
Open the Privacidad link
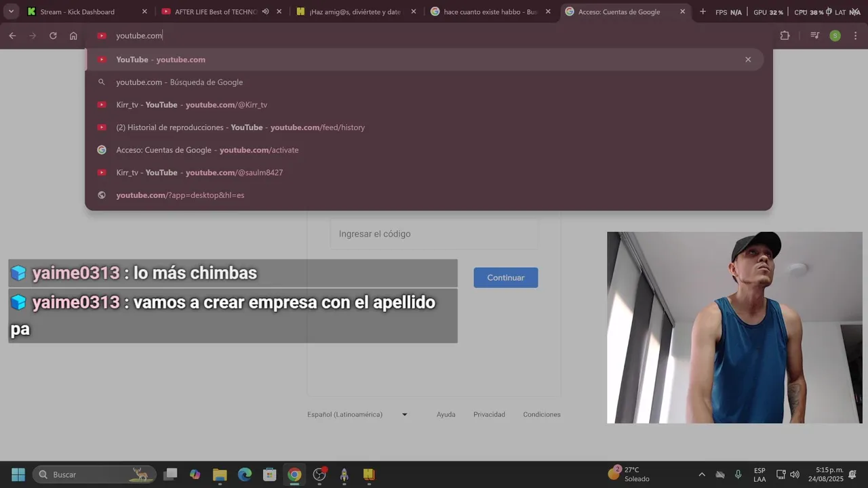pyautogui.click(x=490, y=414)
